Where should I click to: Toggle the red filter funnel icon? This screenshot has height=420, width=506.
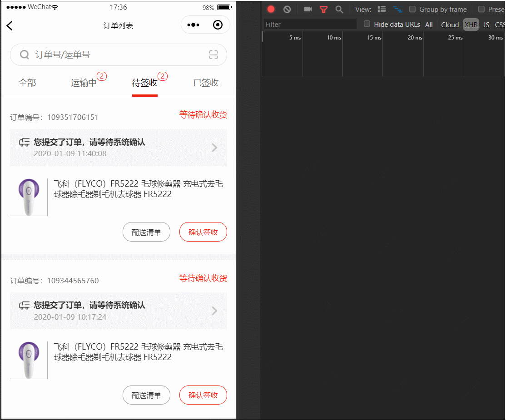(x=323, y=10)
